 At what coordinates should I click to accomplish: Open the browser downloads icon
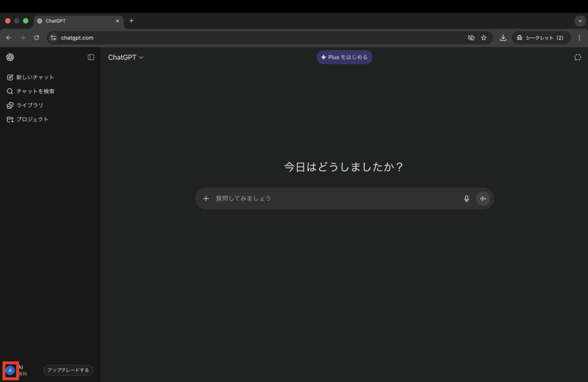click(503, 38)
